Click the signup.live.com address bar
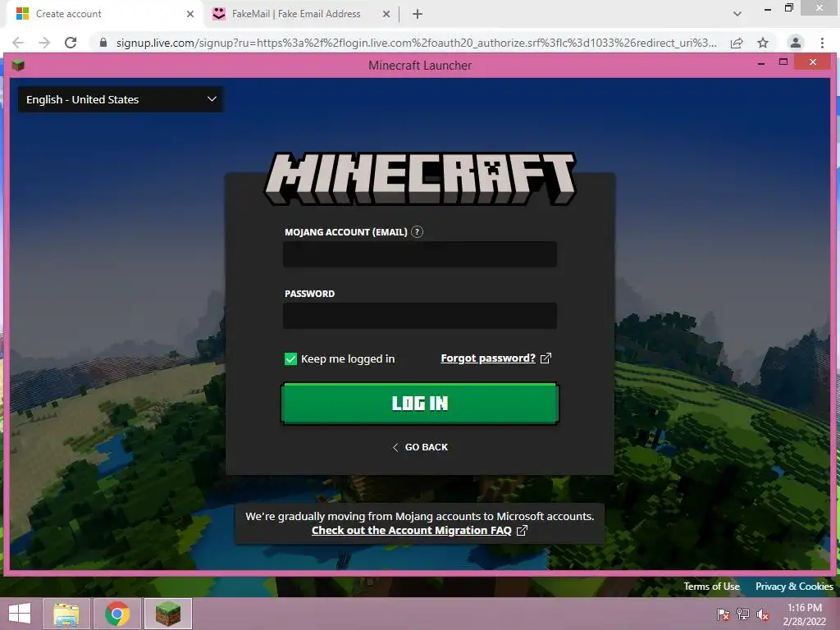This screenshot has width=840, height=630. pos(416,43)
